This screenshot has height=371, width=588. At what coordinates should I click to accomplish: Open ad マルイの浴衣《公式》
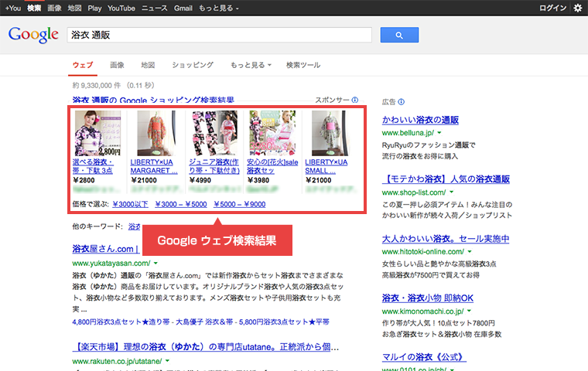pos(424,357)
